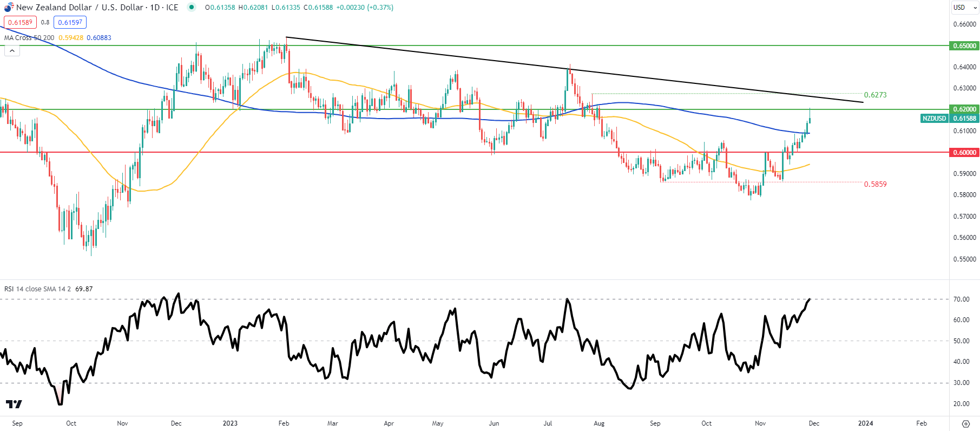Click the 2024 label on time axis
This screenshot has width=980, height=431.
tap(865, 423)
